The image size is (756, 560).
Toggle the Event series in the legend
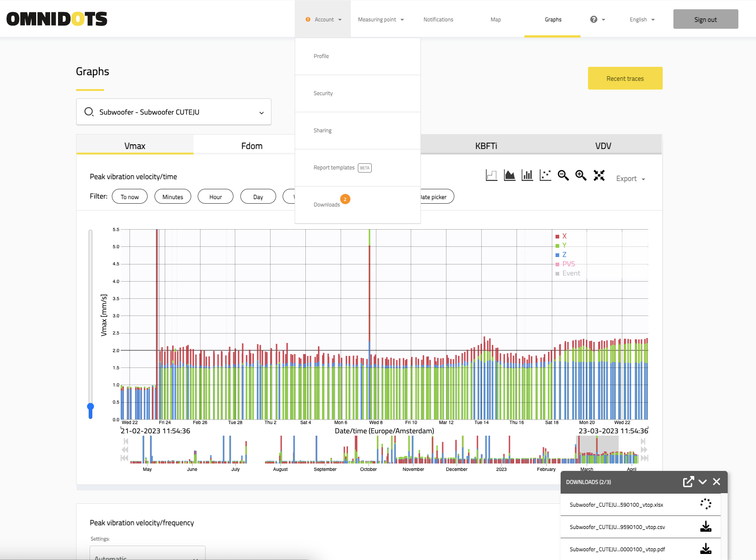571,273
